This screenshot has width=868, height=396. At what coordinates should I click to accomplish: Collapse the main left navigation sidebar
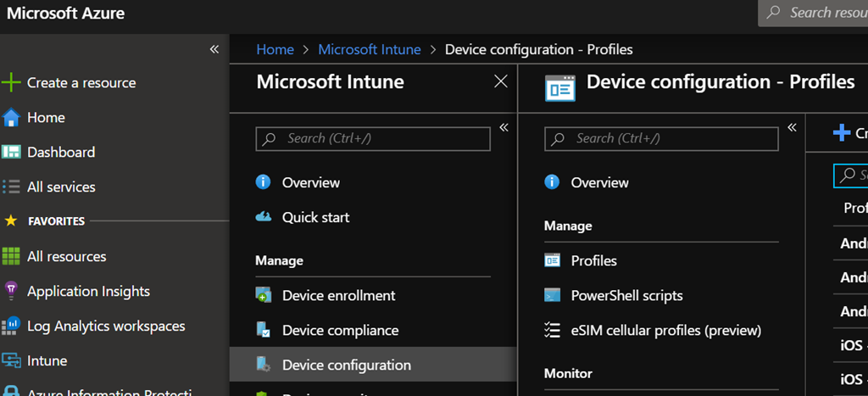[214, 49]
